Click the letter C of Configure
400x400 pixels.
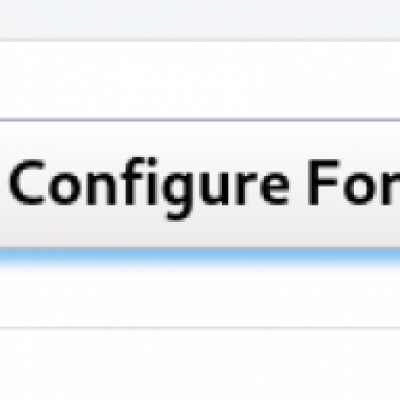[28, 183]
